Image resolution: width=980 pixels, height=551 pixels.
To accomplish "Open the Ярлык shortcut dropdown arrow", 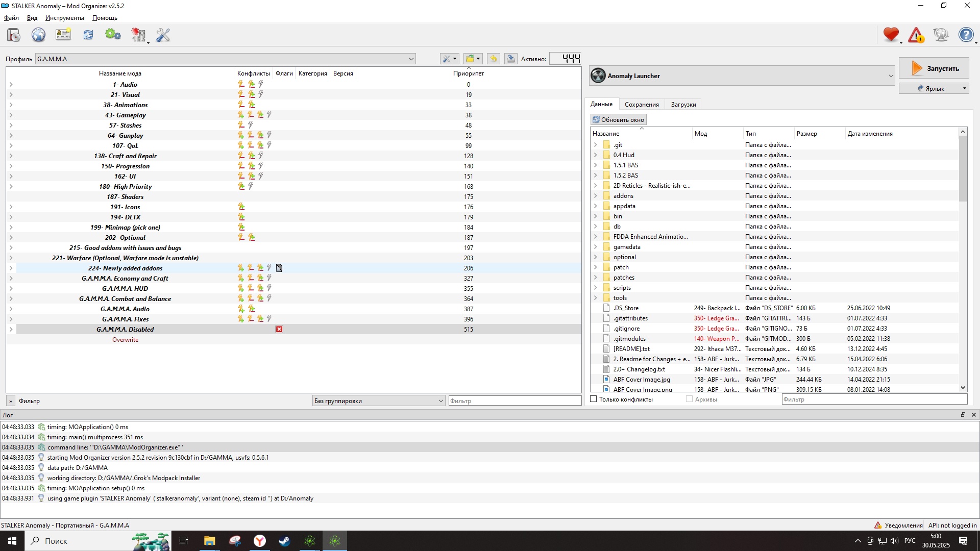I will pyautogui.click(x=964, y=88).
